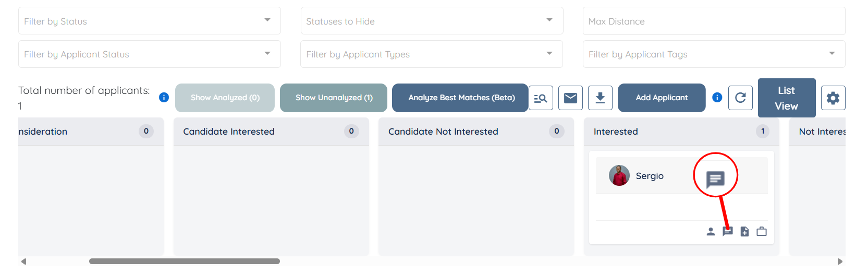
Task: Switch to List View
Action: point(786,98)
